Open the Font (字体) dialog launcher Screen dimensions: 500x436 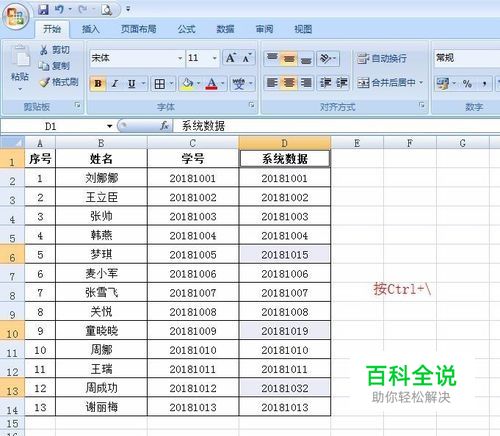click(252, 105)
